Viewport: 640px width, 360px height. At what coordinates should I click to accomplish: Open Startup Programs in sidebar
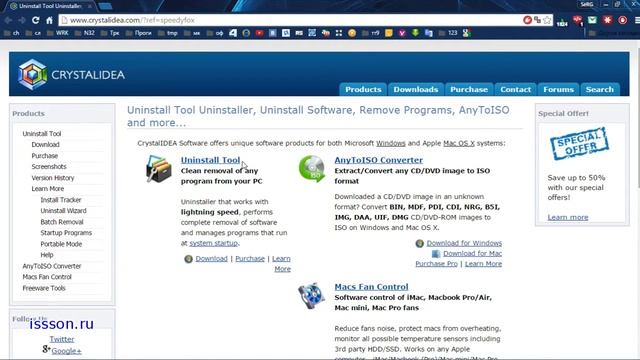point(66,233)
